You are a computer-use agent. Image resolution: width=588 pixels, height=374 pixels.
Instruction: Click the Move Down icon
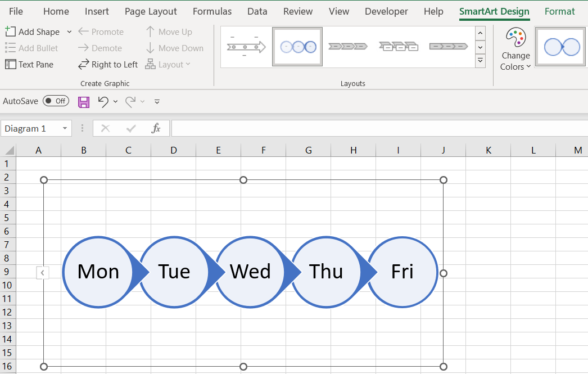click(x=150, y=48)
